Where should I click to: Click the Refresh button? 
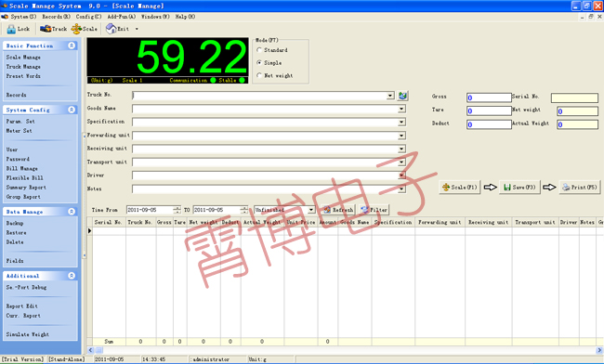click(x=338, y=210)
